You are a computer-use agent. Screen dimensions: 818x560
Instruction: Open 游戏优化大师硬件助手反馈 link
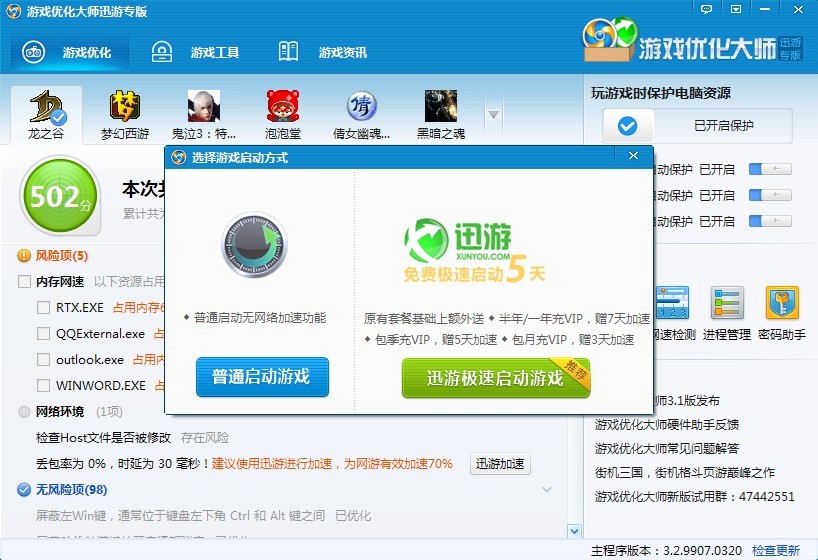pyautogui.click(x=667, y=425)
